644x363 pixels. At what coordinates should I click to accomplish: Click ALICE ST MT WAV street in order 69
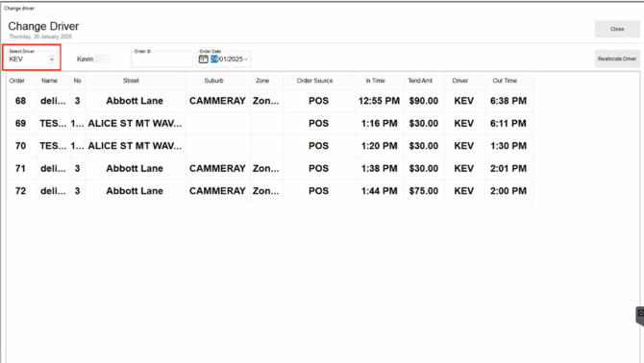(135, 124)
